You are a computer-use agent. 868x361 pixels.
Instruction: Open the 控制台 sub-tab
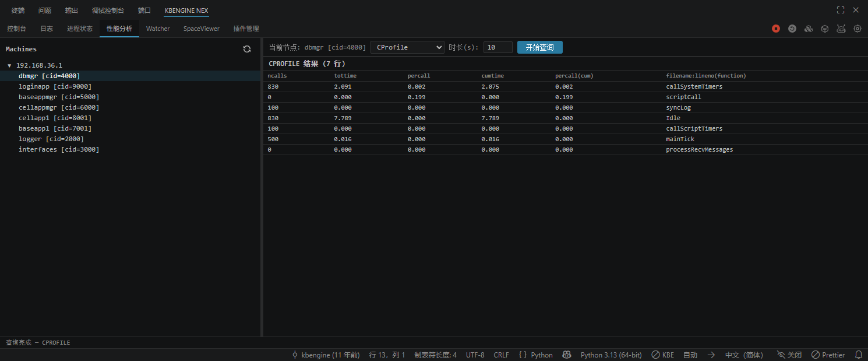tap(16, 29)
